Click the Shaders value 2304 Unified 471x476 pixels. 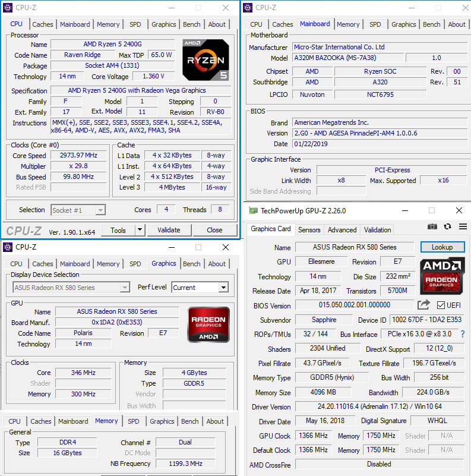[327, 348]
